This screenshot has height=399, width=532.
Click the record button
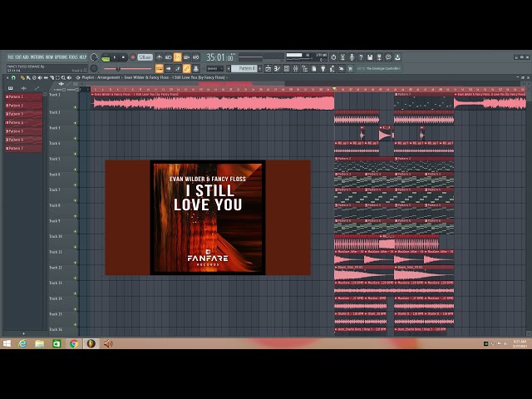pyautogui.click(x=133, y=57)
